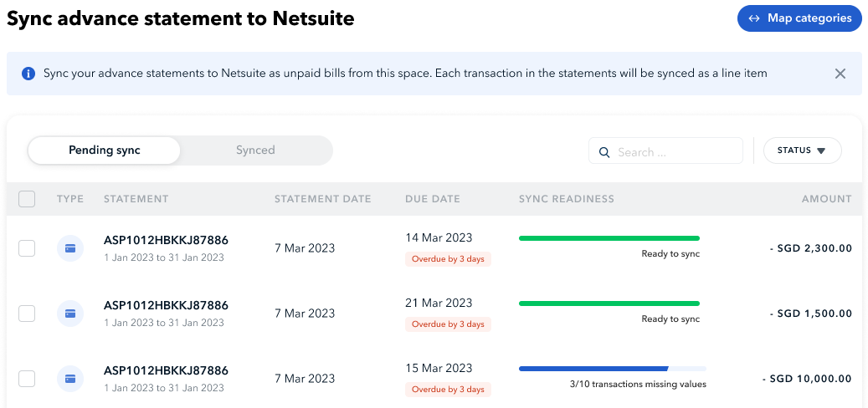Tick the select-all checkbox in header
Screen dimensions: 868x408
[27, 199]
